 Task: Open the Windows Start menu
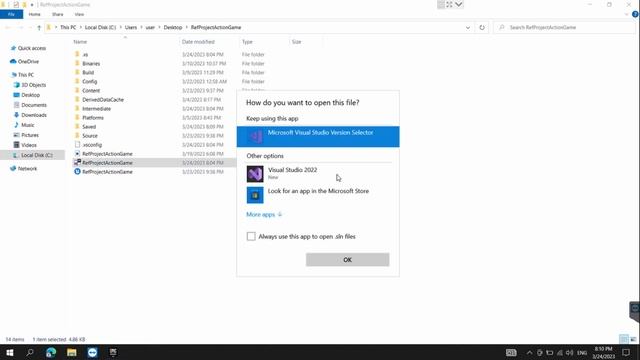click(9, 352)
